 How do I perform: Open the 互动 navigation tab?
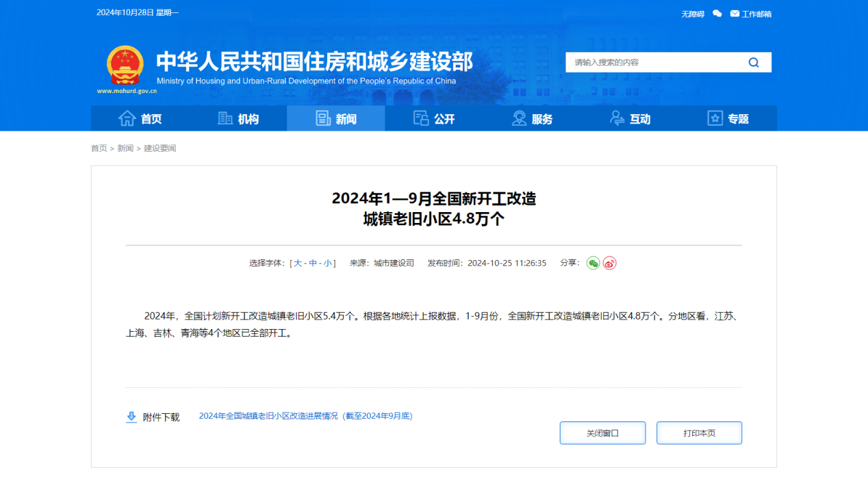[x=630, y=119]
